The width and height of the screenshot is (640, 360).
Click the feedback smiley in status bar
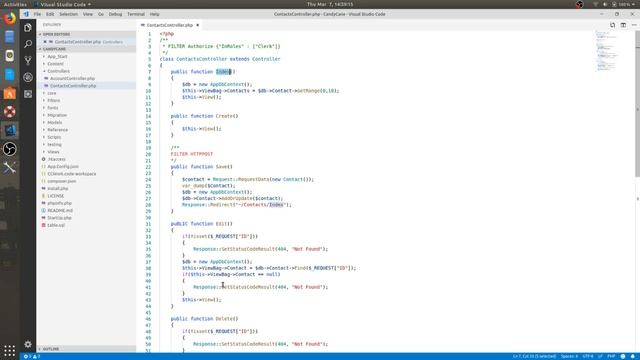pos(623,356)
